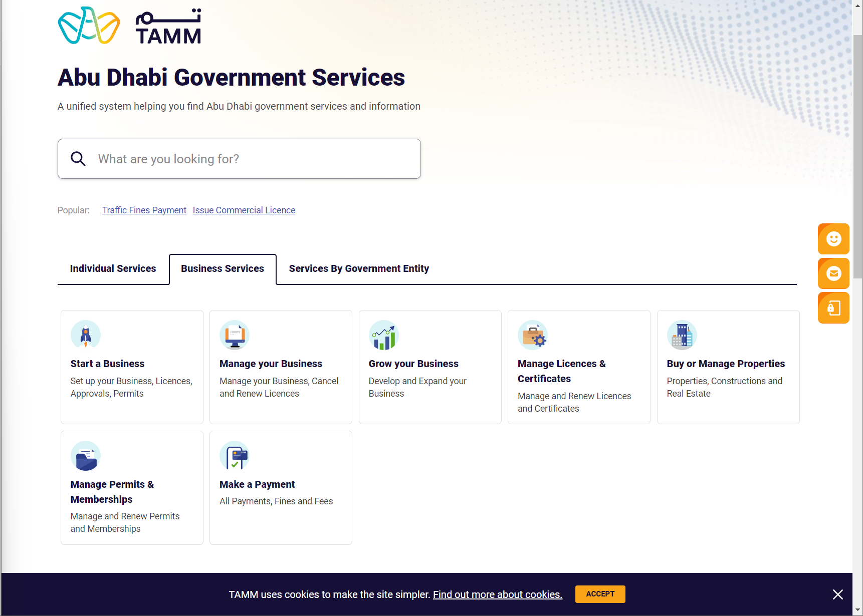Click the Manage your Business monitor icon
Screen dimensions: 863x616
(x=235, y=335)
